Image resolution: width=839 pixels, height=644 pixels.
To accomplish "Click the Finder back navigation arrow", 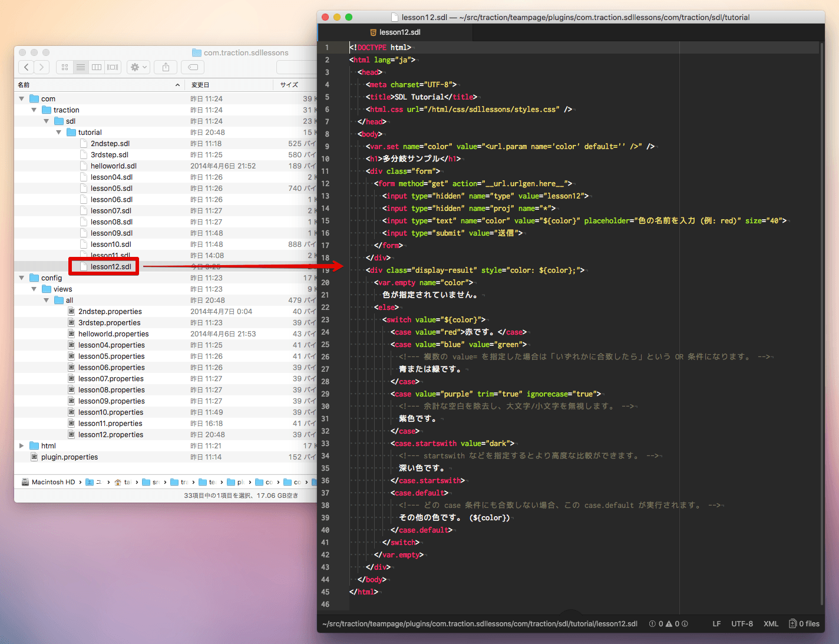I will point(27,67).
